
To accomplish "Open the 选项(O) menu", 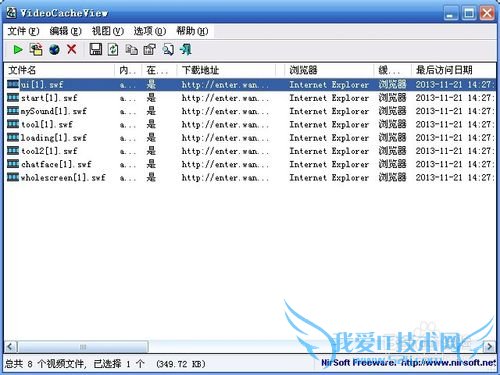I will point(150,31).
